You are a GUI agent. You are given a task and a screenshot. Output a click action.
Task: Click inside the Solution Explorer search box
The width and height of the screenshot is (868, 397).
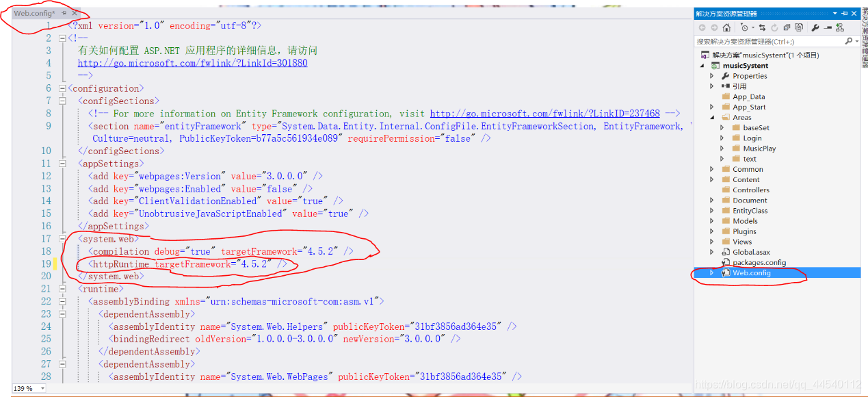coord(769,41)
